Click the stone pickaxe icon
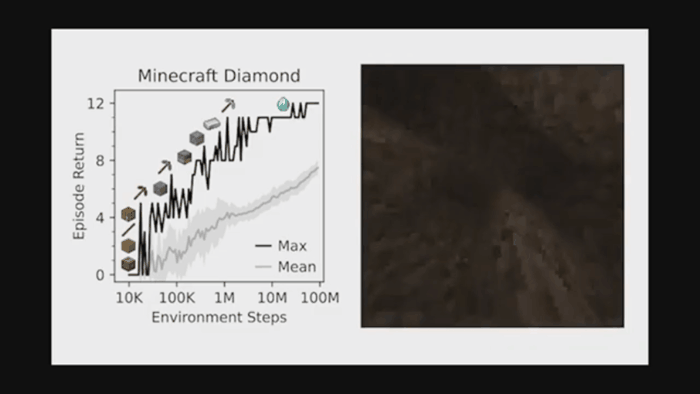The width and height of the screenshot is (700, 394). pos(164,167)
